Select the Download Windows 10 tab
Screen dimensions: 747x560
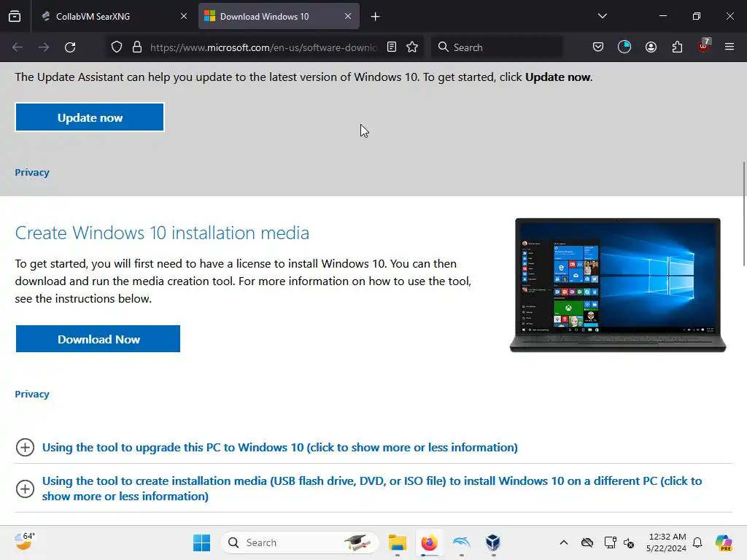279,16
